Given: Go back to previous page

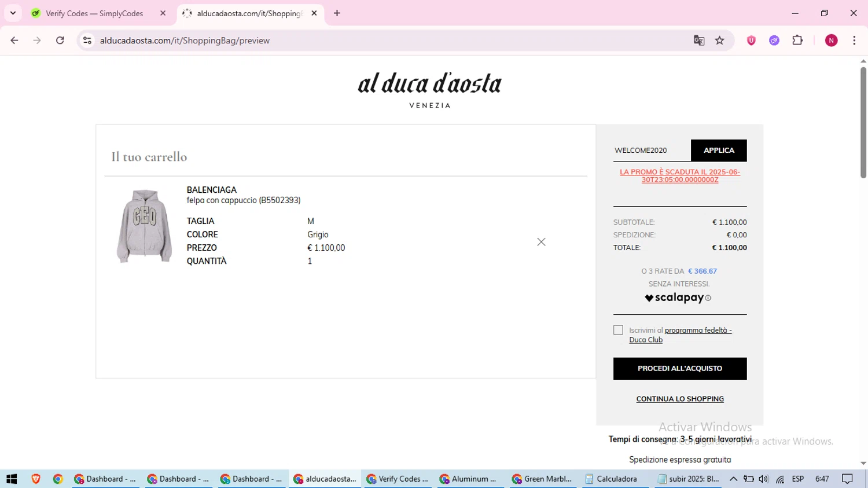Looking at the screenshot, I should (14, 41).
